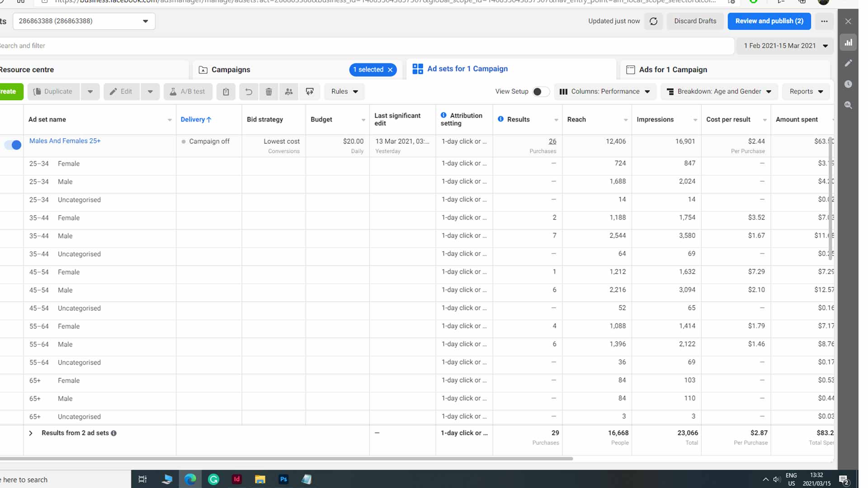The width and height of the screenshot is (868, 488).
Task: Click the A/B test button
Action: (188, 92)
